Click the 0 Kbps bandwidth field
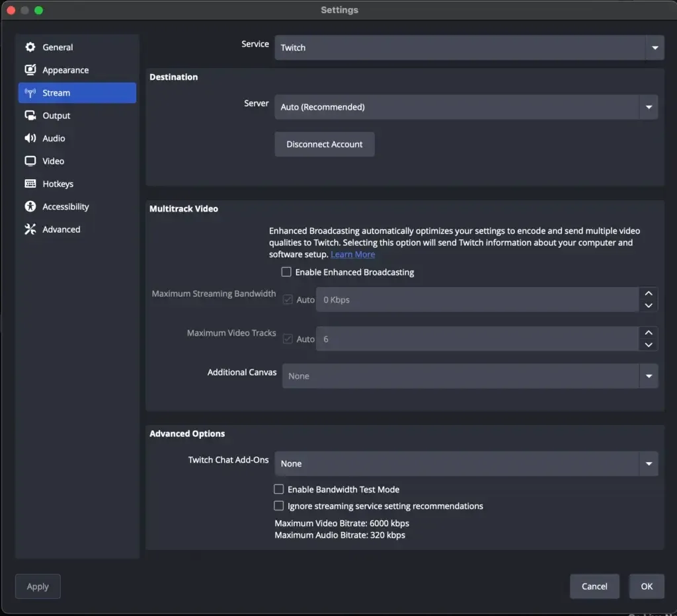Viewport: 677px width, 616px height. click(477, 299)
